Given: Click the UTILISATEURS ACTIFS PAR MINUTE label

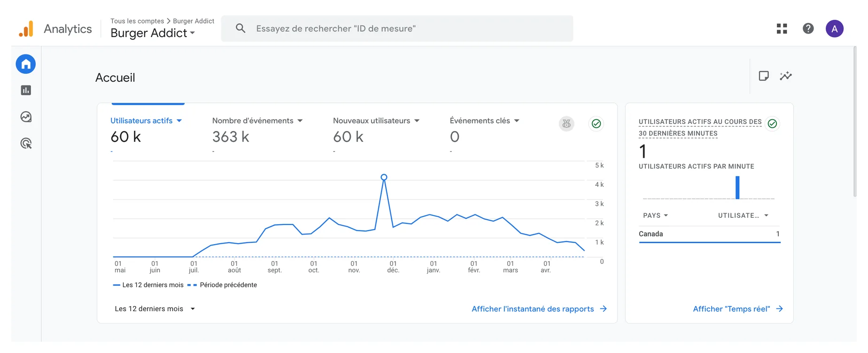Looking at the screenshot, I should [696, 167].
